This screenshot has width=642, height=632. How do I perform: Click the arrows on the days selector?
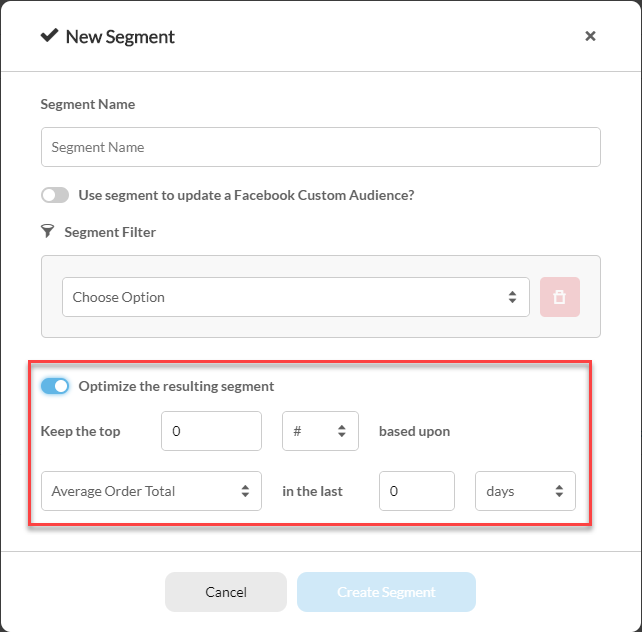(x=559, y=491)
